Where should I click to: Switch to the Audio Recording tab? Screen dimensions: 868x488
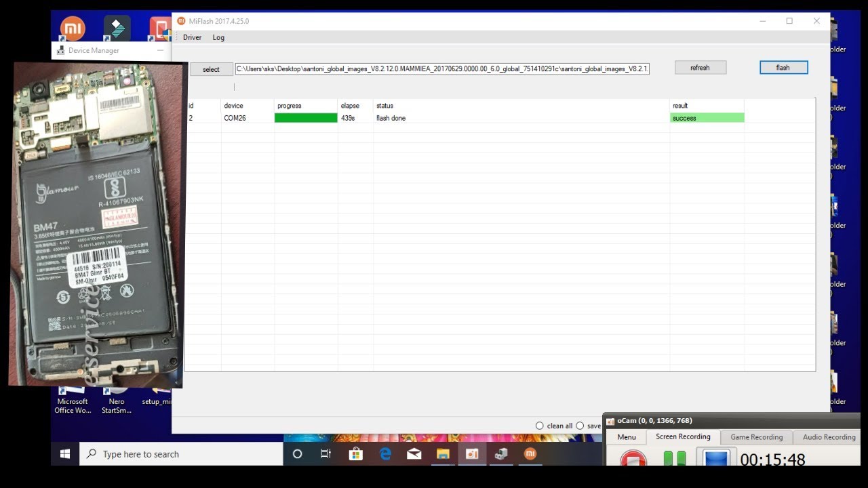tap(829, 437)
